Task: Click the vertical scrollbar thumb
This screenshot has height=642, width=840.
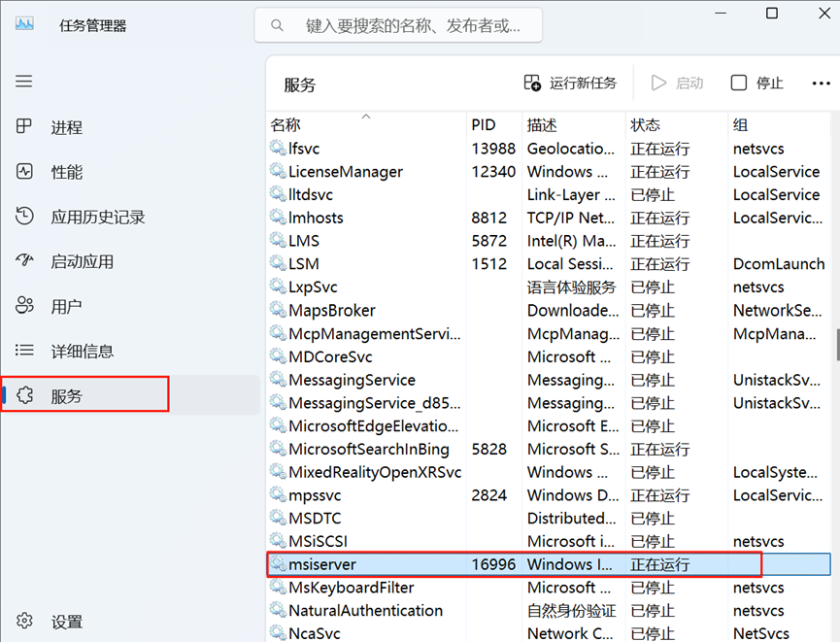Action: (837, 345)
